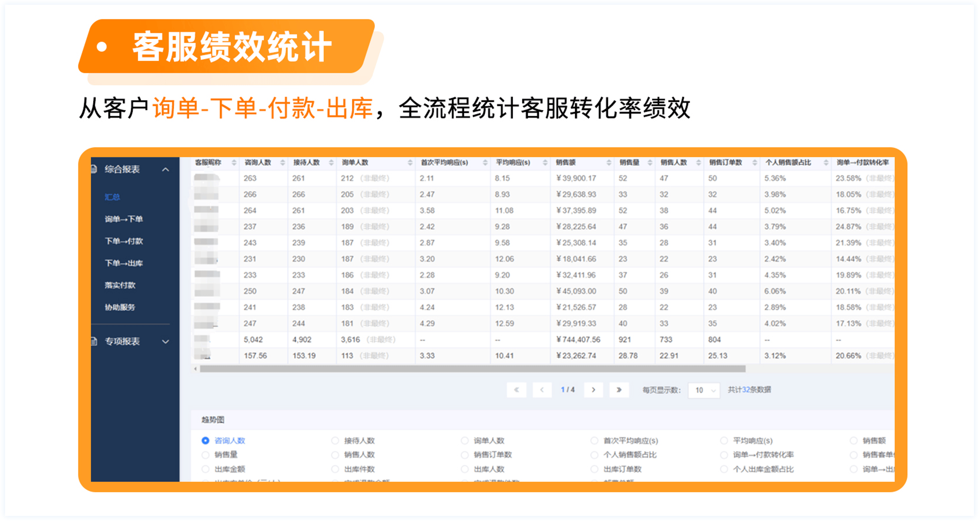Collapse the 综合报表 sidebar section
980x522 pixels.
(x=166, y=170)
